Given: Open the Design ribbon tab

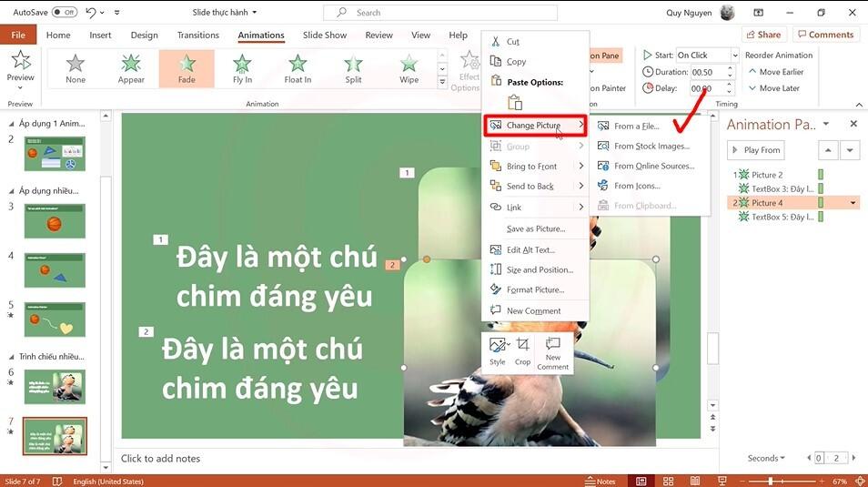Looking at the screenshot, I should (x=144, y=35).
